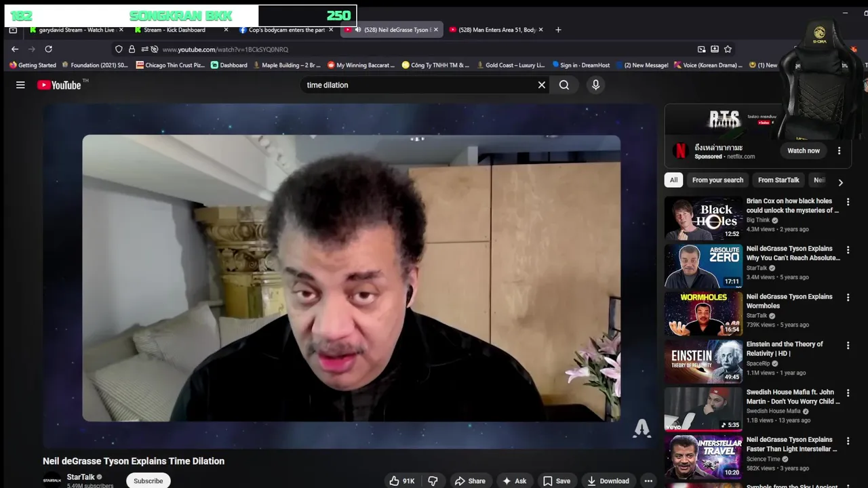Image resolution: width=868 pixels, height=488 pixels.
Task: Bookmark this page with star icon
Action: point(728,49)
